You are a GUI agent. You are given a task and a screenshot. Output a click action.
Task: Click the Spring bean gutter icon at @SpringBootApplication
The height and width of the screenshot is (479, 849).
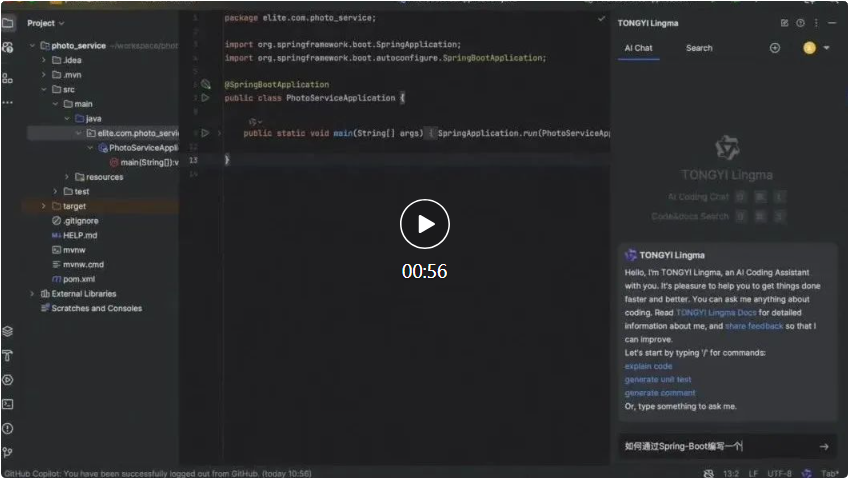[206, 84]
